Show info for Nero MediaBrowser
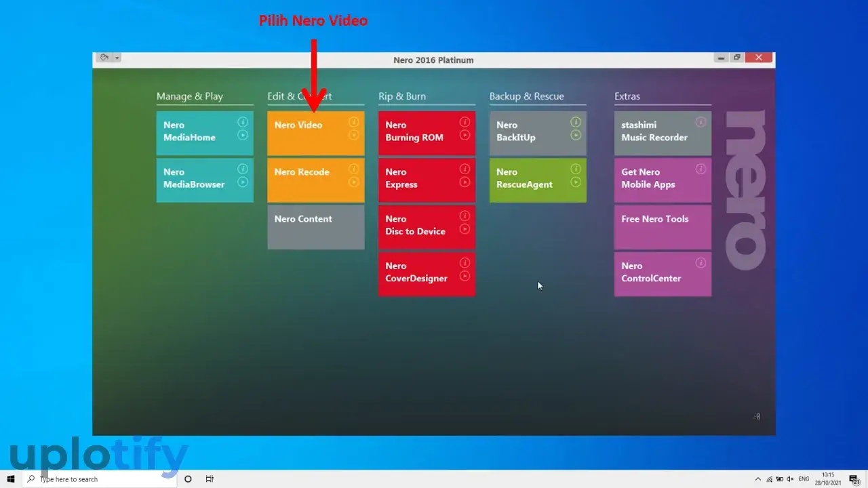Screen dimensions: 868x488 [243, 169]
